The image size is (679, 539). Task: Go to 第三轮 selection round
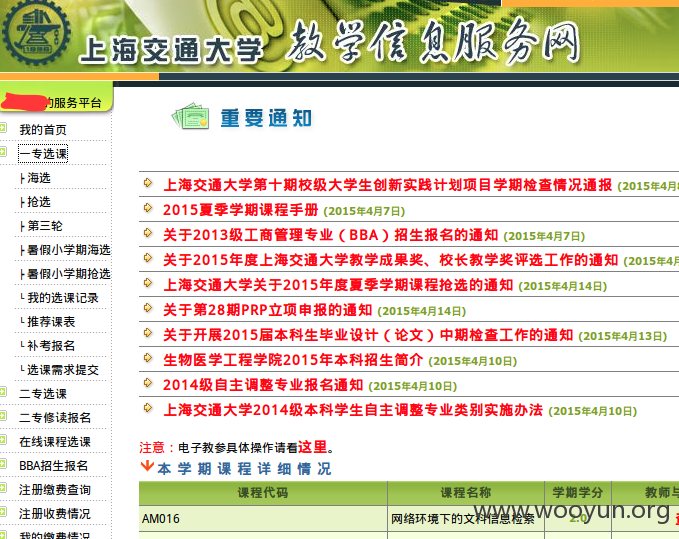pyautogui.click(x=45, y=226)
